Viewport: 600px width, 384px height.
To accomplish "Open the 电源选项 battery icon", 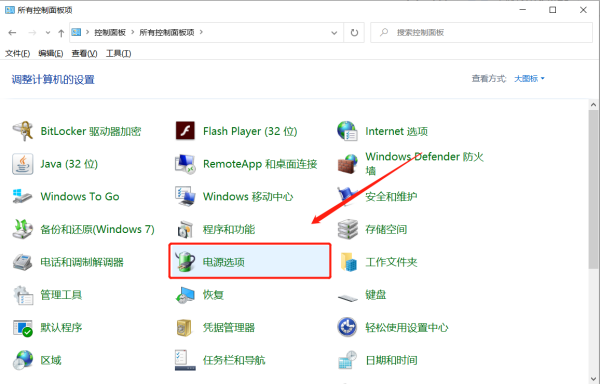I will (x=185, y=262).
